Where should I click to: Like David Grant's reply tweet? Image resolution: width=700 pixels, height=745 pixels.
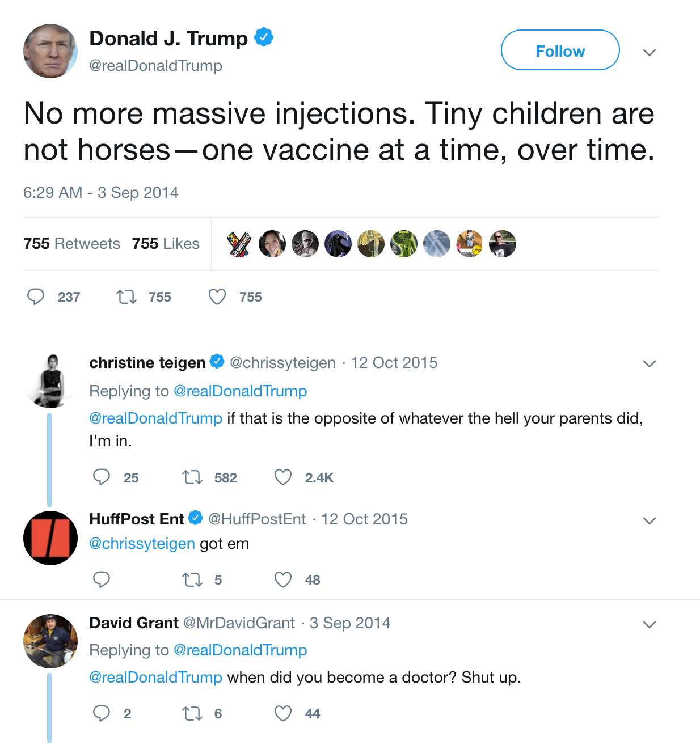[x=283, y=713]
